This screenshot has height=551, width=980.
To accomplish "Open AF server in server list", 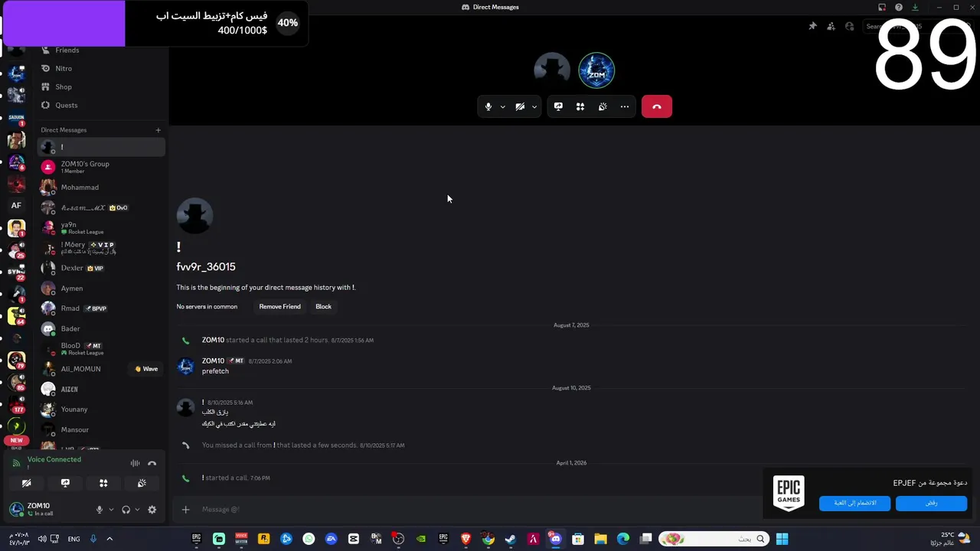I will [x=16, y=205].
